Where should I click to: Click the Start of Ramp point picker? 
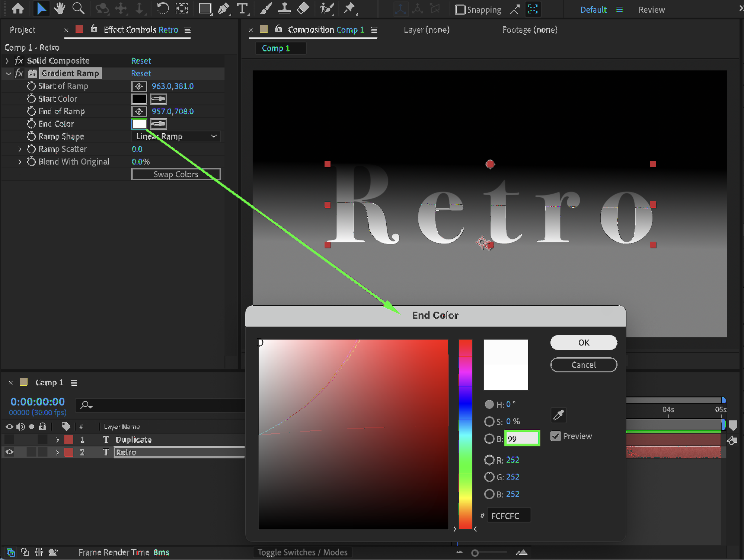pos(139,86)
